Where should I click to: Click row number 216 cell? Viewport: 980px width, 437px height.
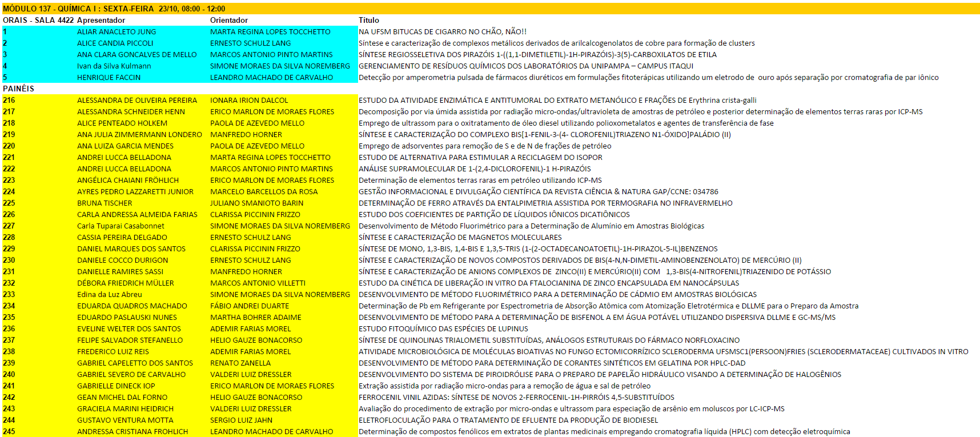tap(9, 100)
